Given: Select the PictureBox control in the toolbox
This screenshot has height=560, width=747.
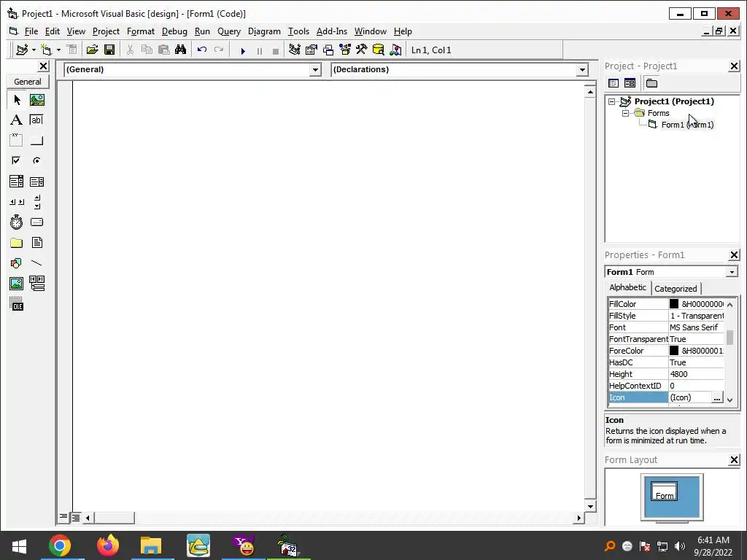Looking at the screenshot, I should (36, 100).
